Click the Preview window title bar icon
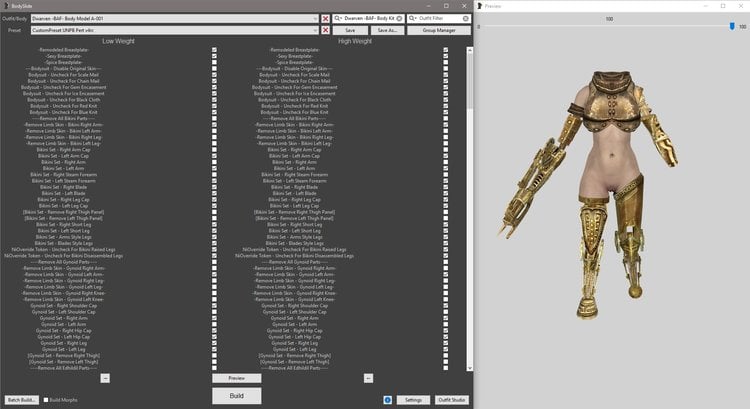The width and height of the screenshot is (750, 409). [x=479, y=6]
